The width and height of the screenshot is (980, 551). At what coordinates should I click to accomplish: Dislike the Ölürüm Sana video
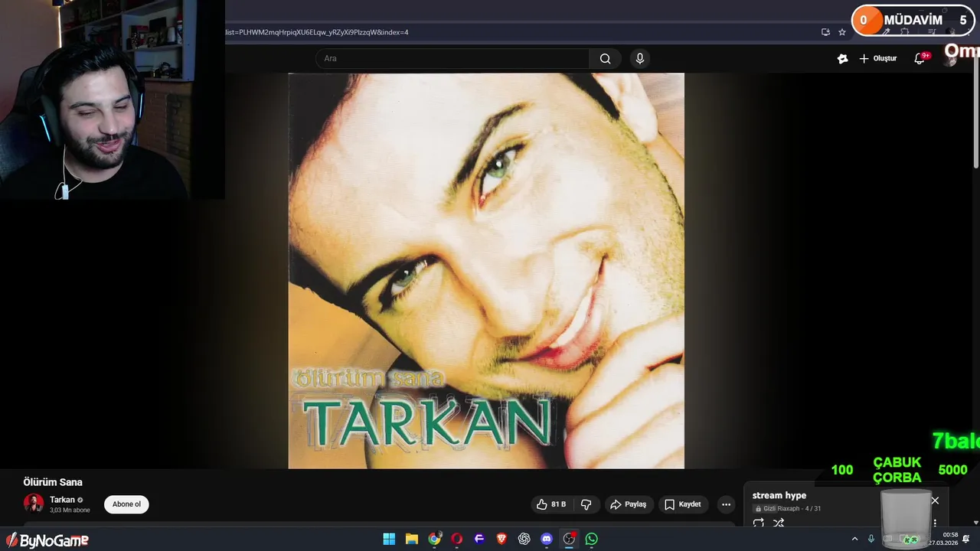[586, 504]
